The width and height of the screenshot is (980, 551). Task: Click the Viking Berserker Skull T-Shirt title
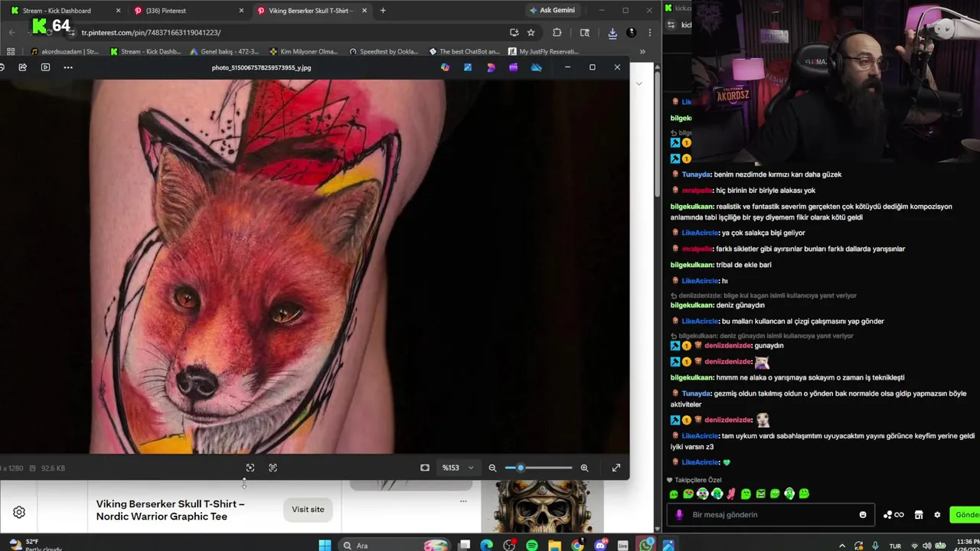pyautogui.click(x=171, y=510)
